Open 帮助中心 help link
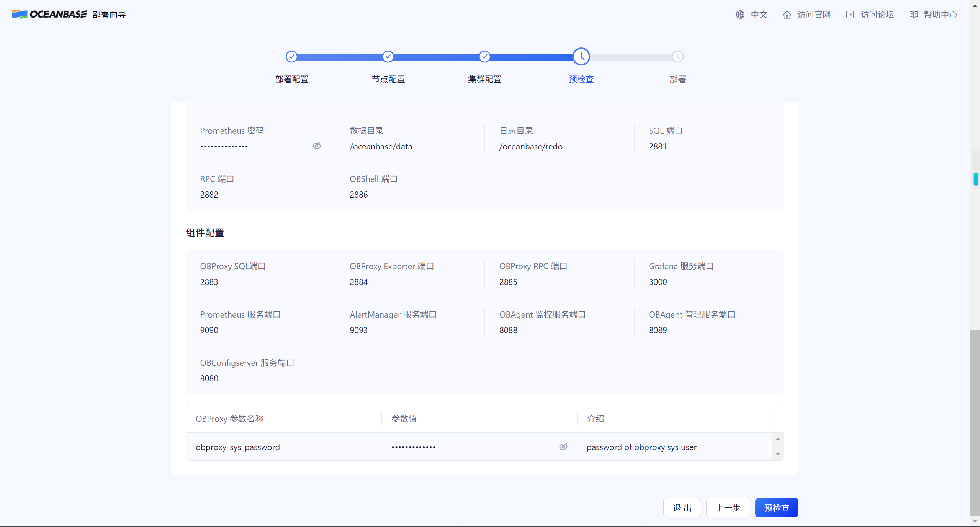Image resolution: width=980 pixels, height=527 pixels. pyautogui.click(x=940, y=15)
